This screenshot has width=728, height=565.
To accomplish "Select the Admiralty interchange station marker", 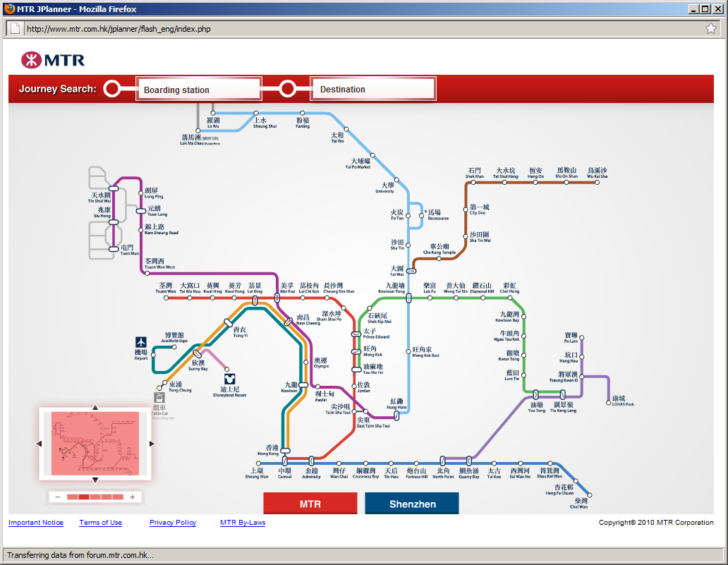I will pyautogui.click(x=311, y=461).
